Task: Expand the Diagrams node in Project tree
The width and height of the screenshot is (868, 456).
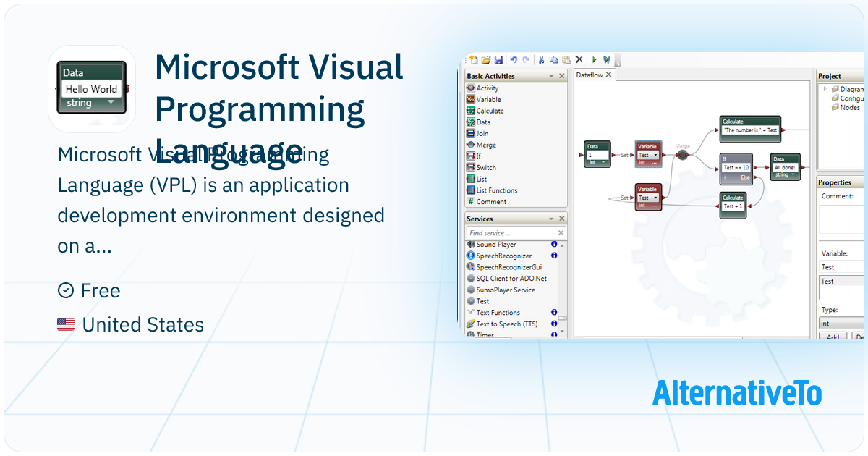Action: pyautogui.click(x=825, y=90)
